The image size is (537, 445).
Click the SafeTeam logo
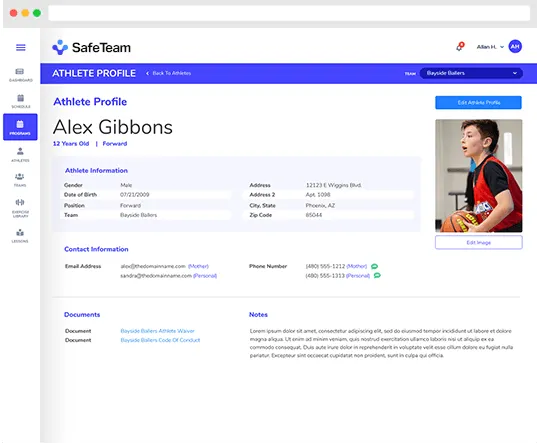91,47
